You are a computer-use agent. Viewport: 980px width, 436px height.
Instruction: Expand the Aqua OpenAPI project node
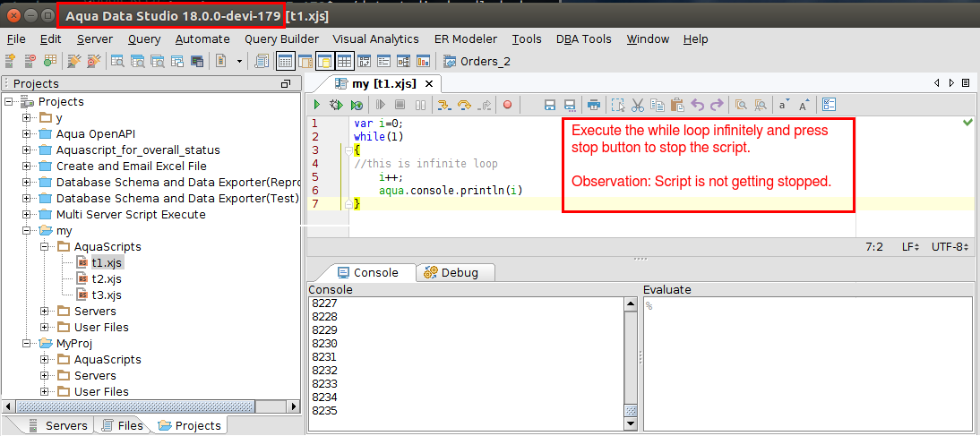point(26,133)
